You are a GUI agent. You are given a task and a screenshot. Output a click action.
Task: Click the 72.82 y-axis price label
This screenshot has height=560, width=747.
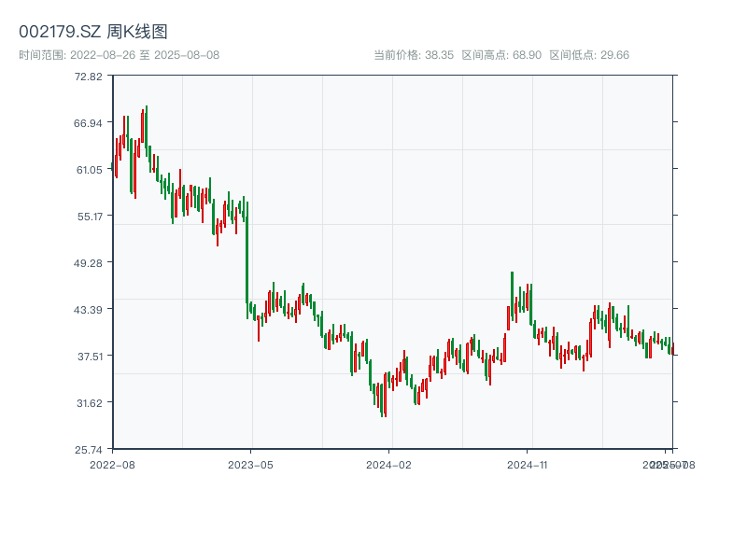click(89, 76)
